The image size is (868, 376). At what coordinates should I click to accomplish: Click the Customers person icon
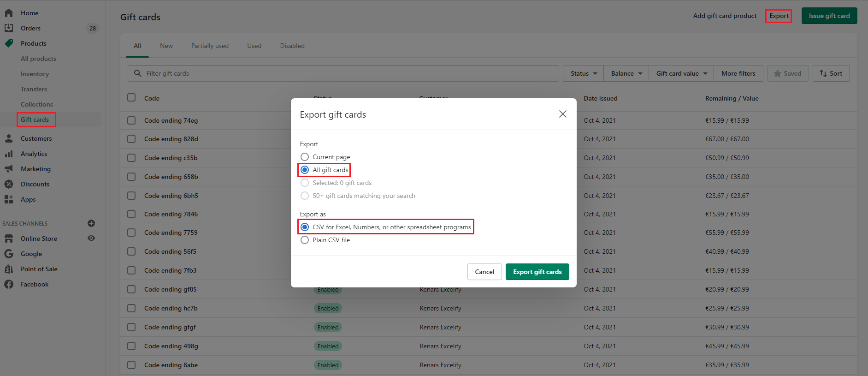[9, 138]
